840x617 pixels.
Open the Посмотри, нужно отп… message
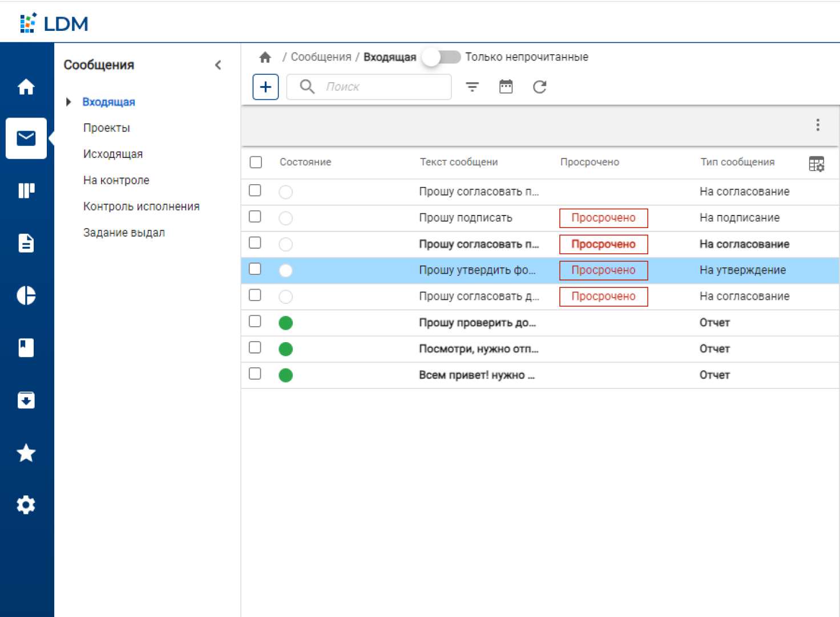tap(479, 349)
